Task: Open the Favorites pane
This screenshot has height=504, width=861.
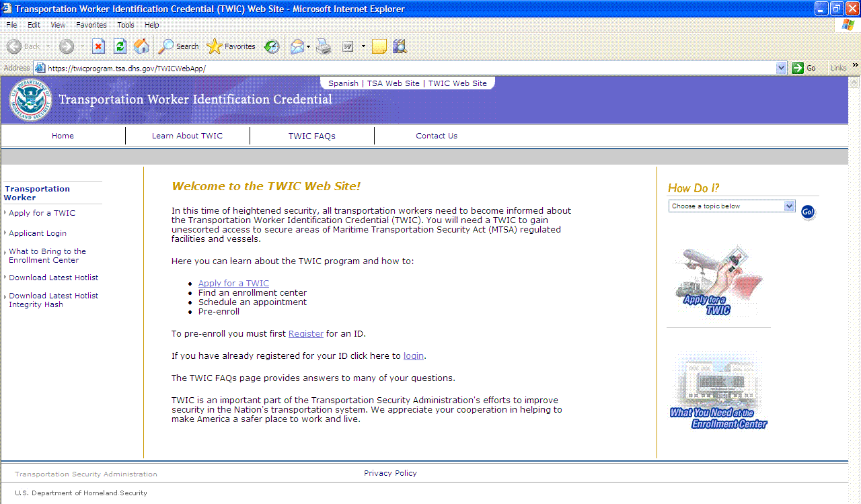Action: point(231,46)
